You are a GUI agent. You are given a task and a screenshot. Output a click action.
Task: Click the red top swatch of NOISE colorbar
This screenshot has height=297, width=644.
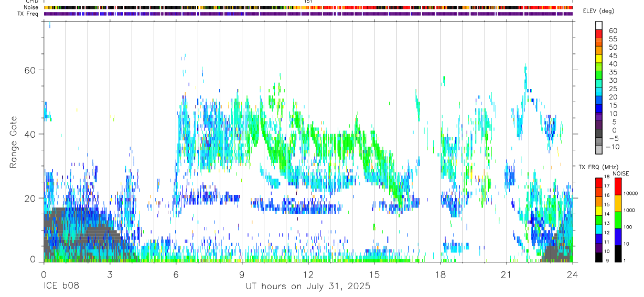click(x=618, y=186)
